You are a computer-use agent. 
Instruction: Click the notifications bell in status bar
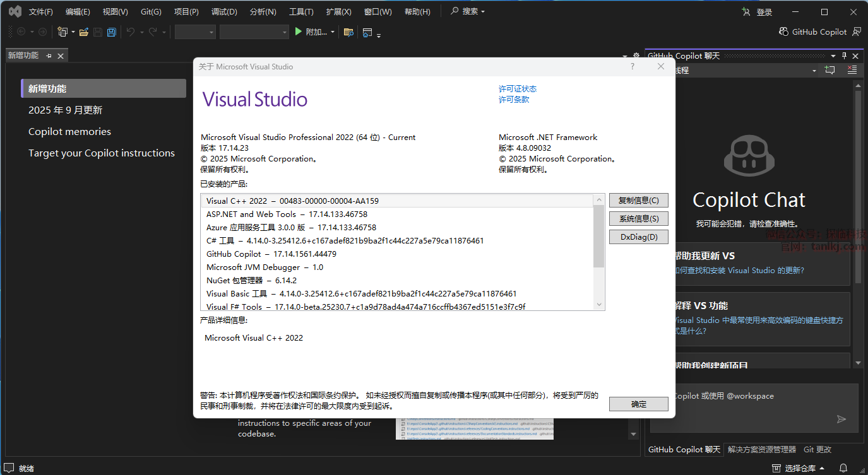tap(843, 468)
